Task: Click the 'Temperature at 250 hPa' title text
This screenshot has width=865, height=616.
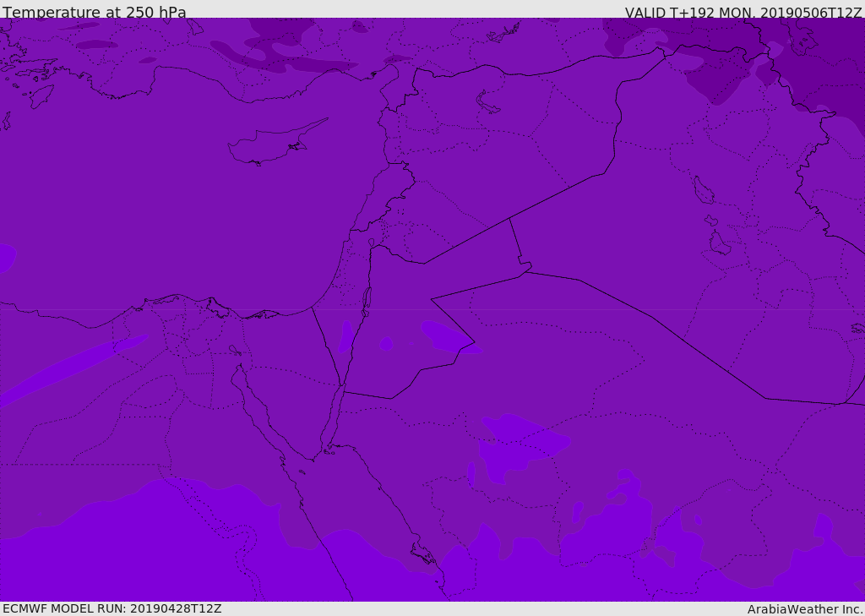Action: 95,12
